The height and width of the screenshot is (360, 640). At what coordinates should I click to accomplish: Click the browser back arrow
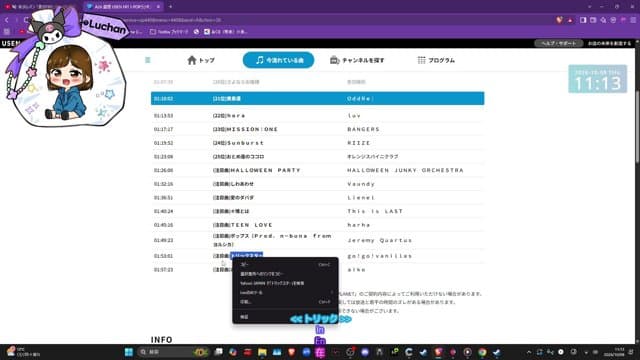pyautogui.click(x=7, y=20)
